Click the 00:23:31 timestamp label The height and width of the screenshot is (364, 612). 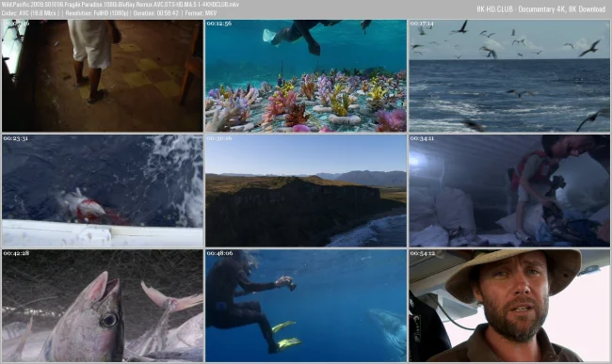coord(16,138)
